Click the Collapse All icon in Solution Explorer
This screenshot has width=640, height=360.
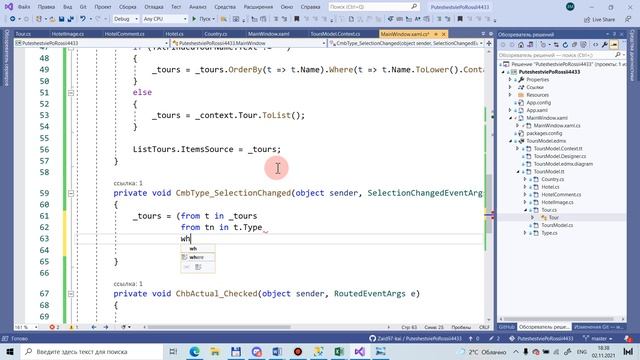pyautogui.click(x=575, y=45)
